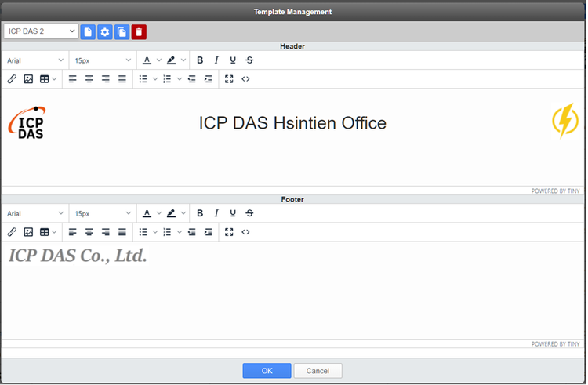Toggle strikethrough in the Header toolbar
The height and width of the screenshot is (385, 588).
pyautogui.click(x=249, y=60)
